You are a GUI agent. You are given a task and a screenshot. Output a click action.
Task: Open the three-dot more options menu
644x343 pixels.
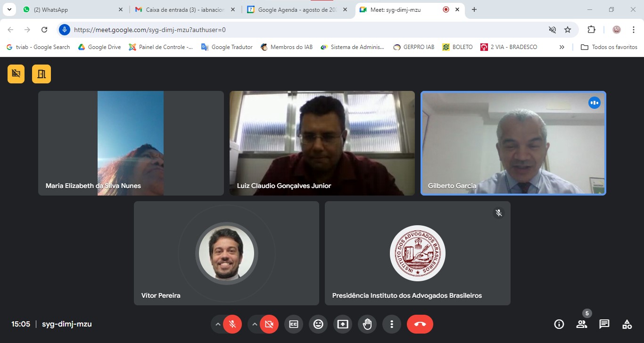[391, 324]
